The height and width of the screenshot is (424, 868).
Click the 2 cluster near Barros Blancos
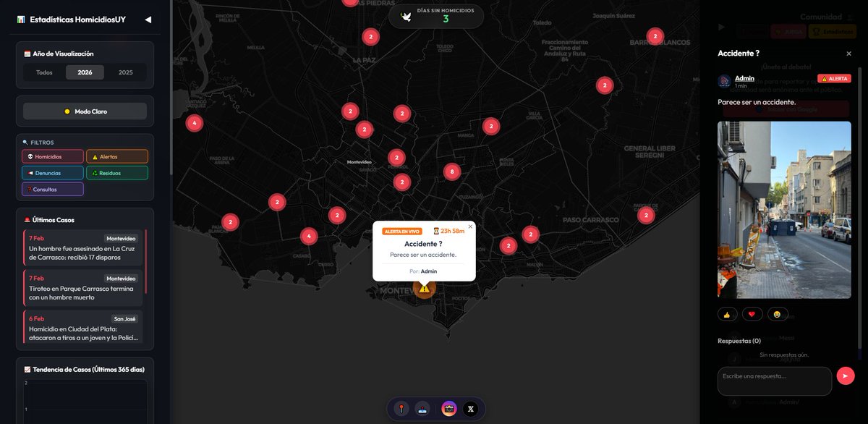pyautogui.click(x=655, y=36)
